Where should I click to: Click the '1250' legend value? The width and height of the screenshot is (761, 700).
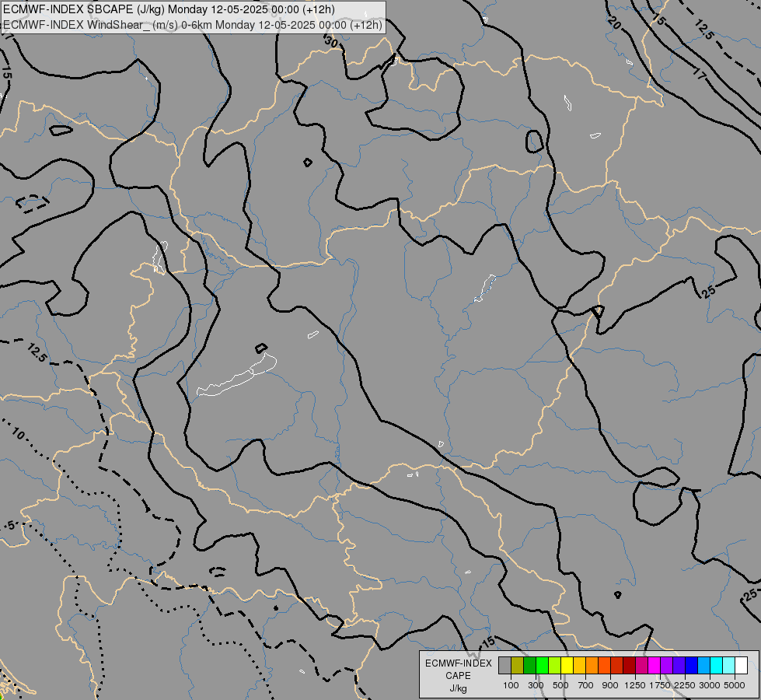point(635,685)
